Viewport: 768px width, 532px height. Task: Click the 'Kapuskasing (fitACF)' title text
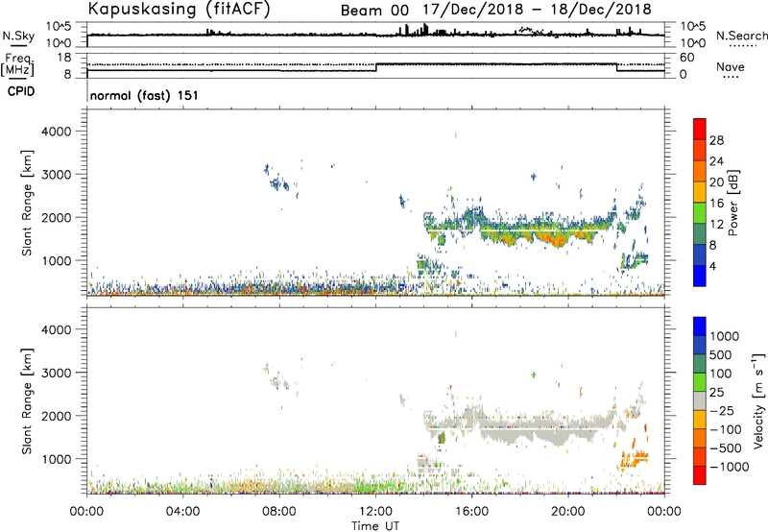tap(179, 10)
